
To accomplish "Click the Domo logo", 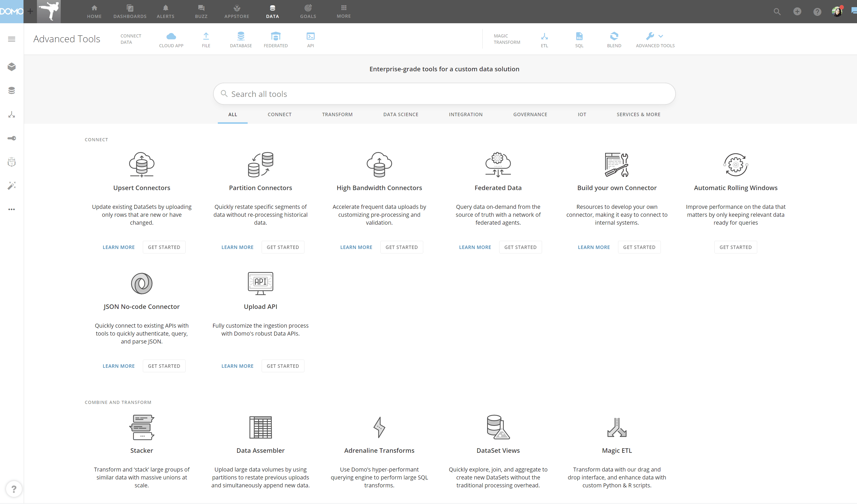I will point(12,12).
